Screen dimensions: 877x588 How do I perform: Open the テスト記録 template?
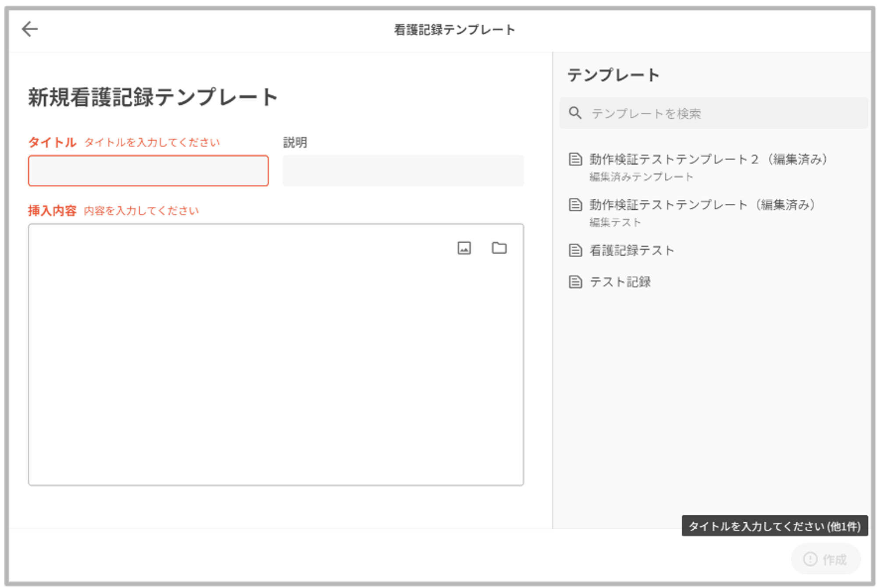coord(620,282)
